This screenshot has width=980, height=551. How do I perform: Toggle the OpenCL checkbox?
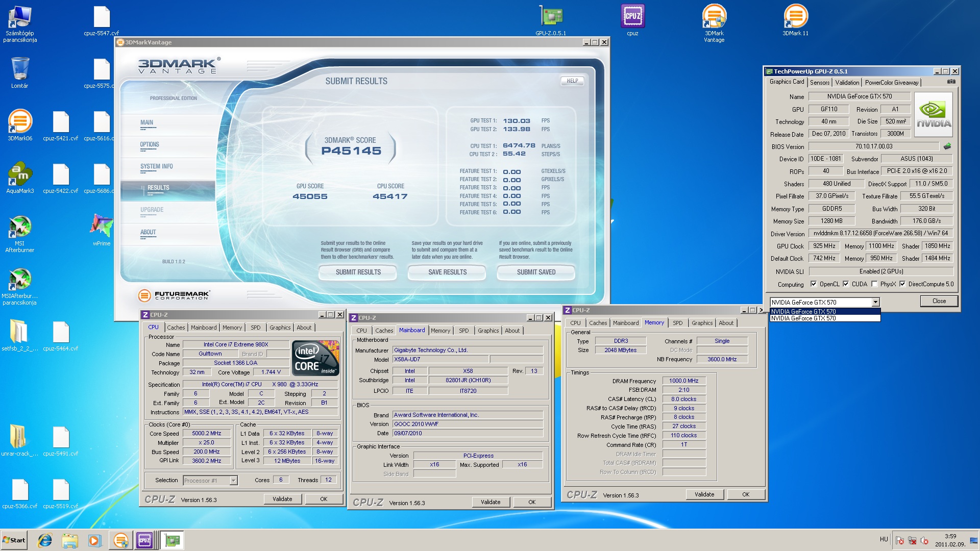[814, 284]
